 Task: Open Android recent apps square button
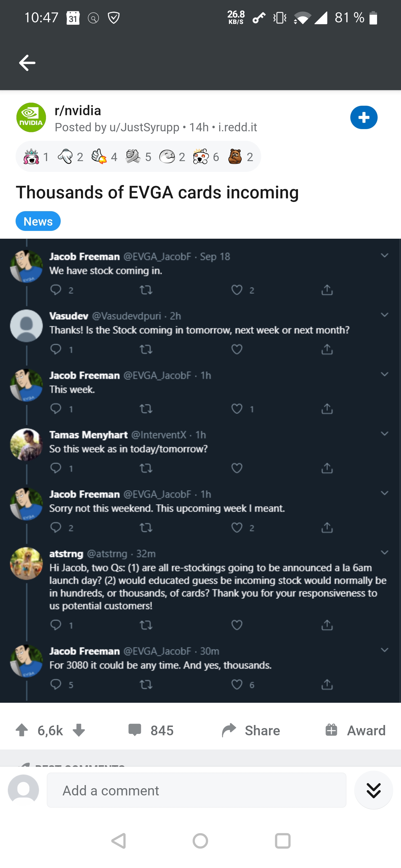[283, 841]
